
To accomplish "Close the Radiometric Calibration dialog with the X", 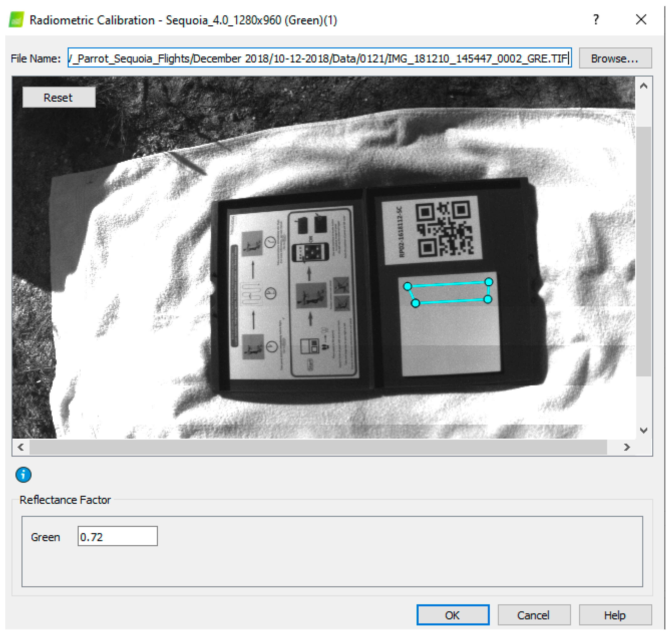I will pos(641,20).
